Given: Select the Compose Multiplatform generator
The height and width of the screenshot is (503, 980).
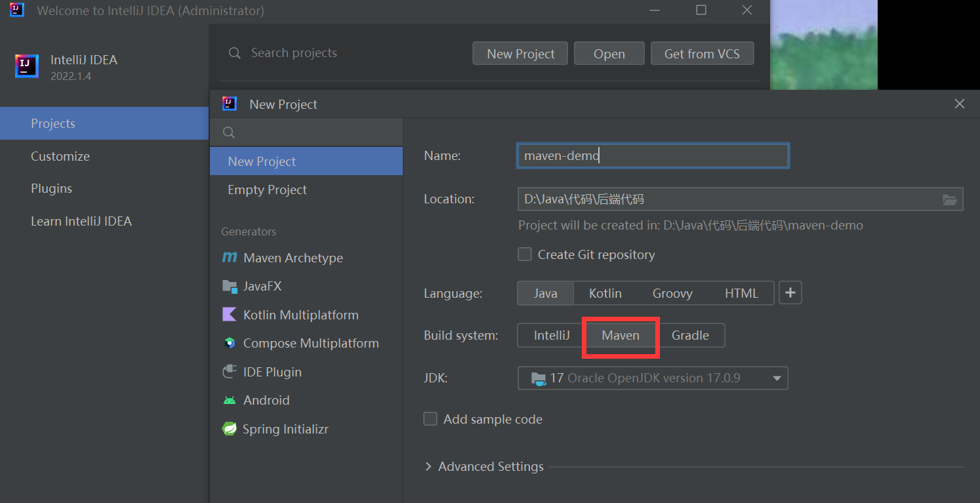Looking at the screenshot, I should point(306,343).
